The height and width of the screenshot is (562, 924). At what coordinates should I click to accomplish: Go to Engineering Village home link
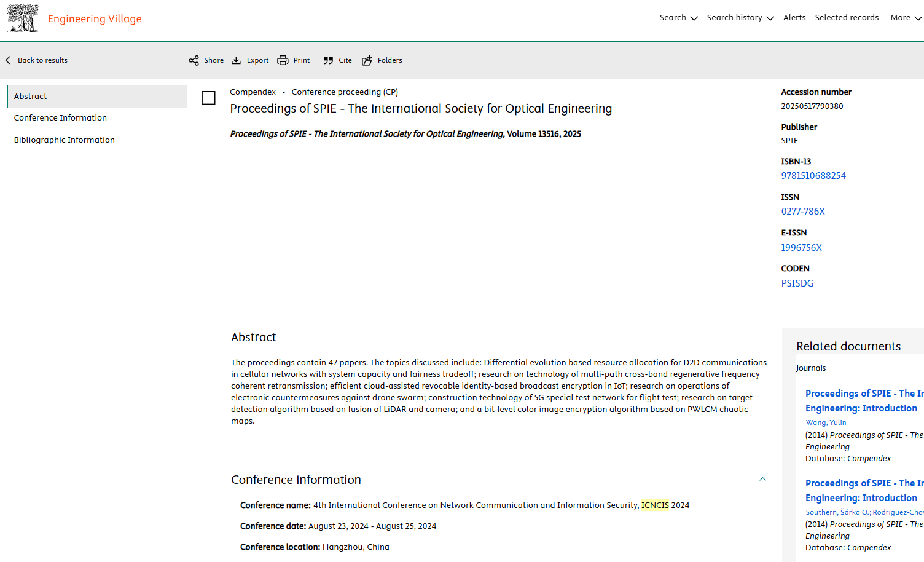tap(95, 19)
